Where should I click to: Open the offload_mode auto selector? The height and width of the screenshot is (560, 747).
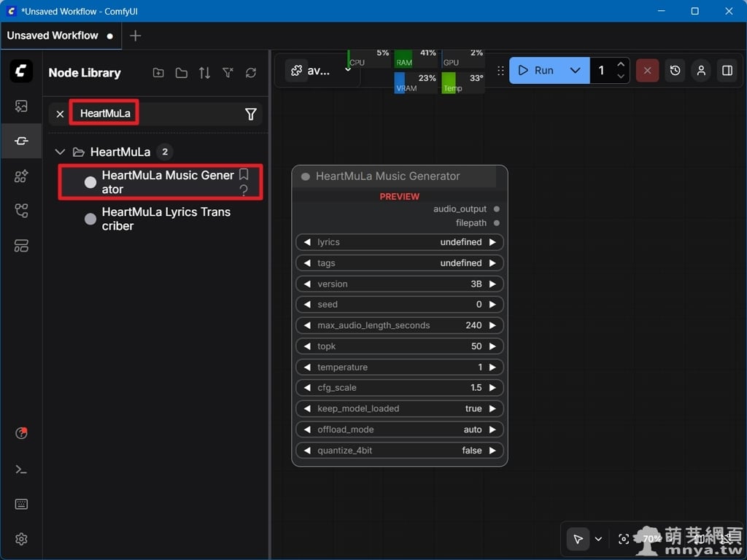(x=399, y=429)
